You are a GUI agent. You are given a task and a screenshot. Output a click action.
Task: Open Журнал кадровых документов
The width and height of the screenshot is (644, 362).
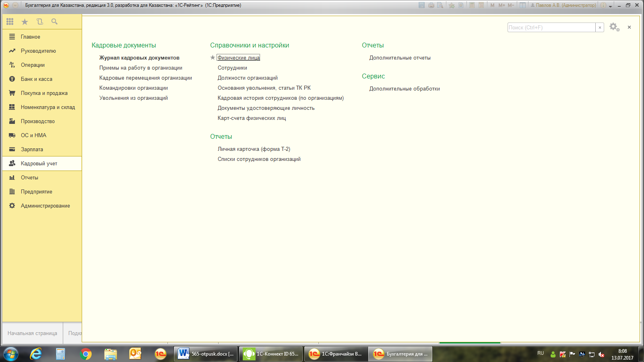point(139,58)
